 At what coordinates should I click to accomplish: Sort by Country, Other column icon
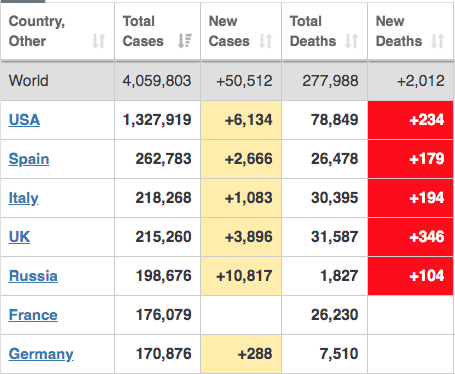(99, 41)
